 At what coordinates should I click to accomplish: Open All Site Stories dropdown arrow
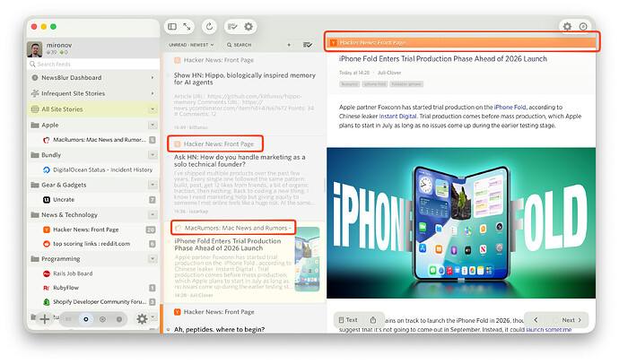pyautogui.click(x=153, y=108)
